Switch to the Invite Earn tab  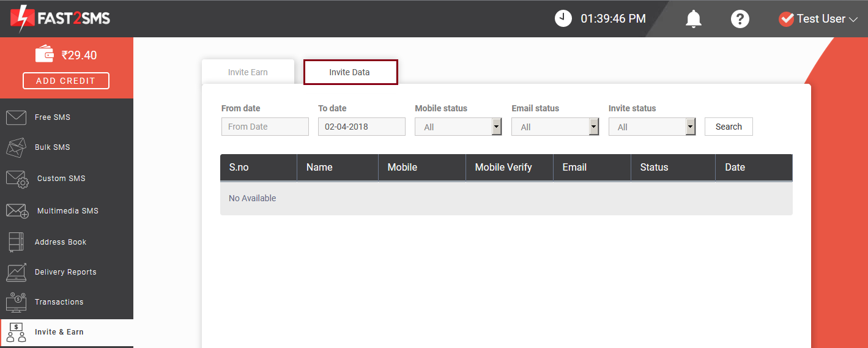click(x=248, y=72)
